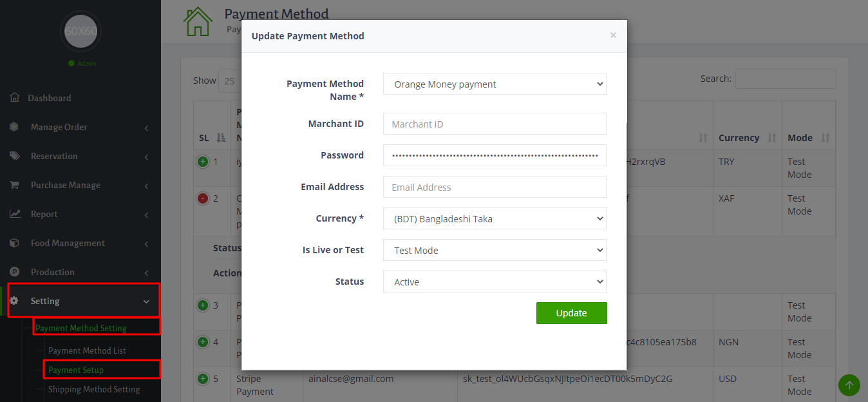Click the Setting gear icon
The height and width of the screenshot is (402, 868).
[x=14, y=300]
